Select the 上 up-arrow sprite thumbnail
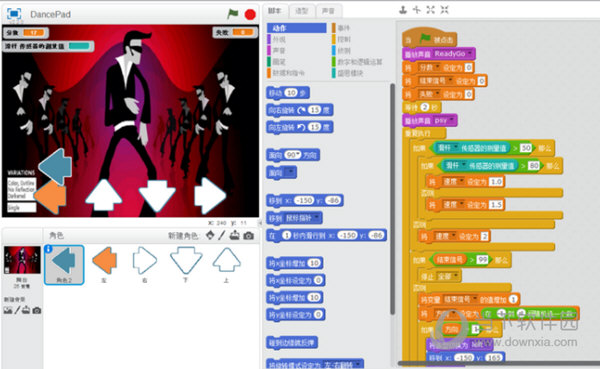Image resolution: width=600 pixels, height=369 pixels. [x=227, y=265]
